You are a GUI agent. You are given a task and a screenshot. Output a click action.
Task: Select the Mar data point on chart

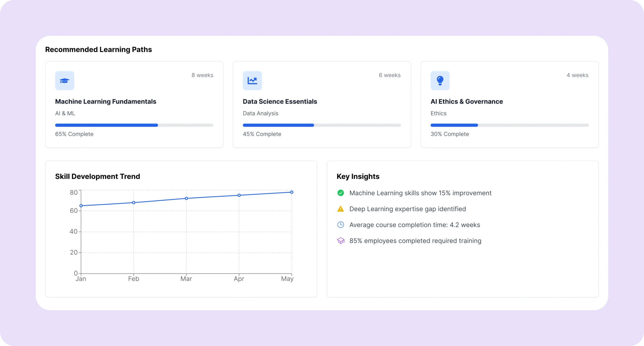[x=186, y=199]
